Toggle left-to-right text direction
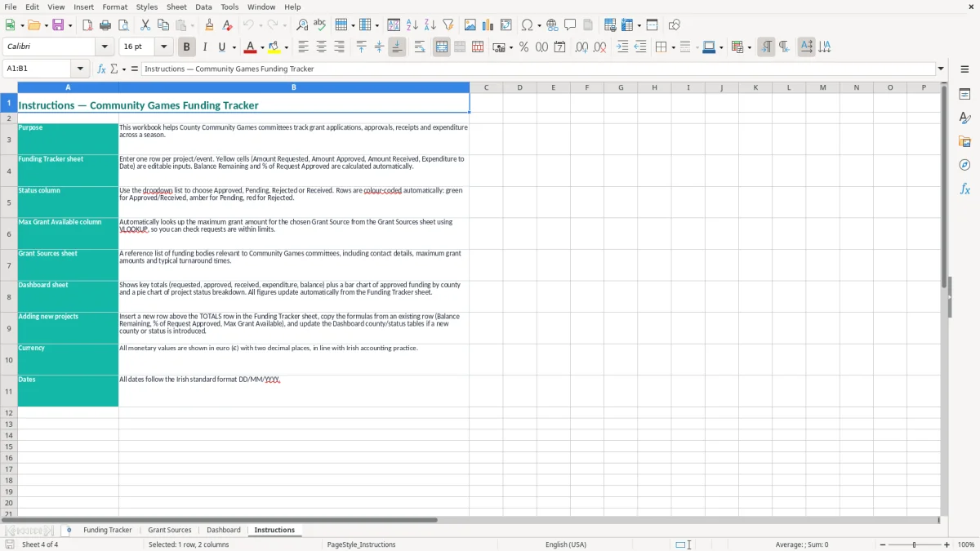Viewport: 980px width, 551px height. pyautogui.click(x=765, y=47)
